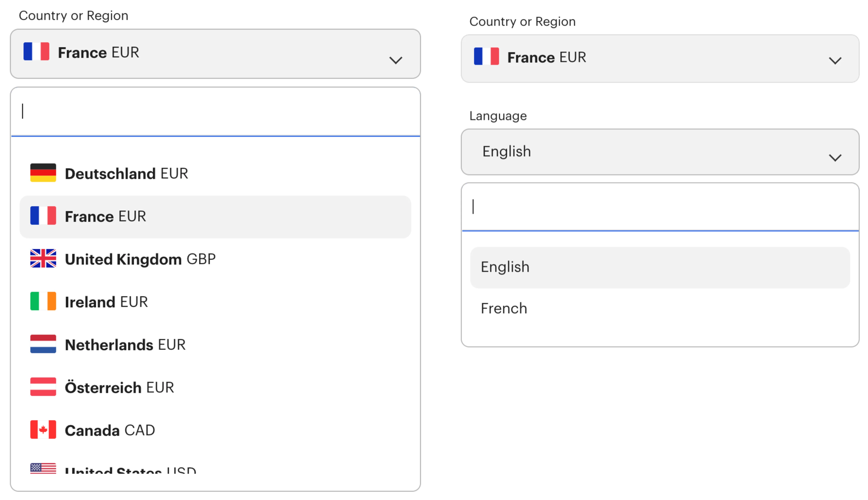Click the Union Jack flag icon
The image size is (868, 500).
click(x=43, y=258)
